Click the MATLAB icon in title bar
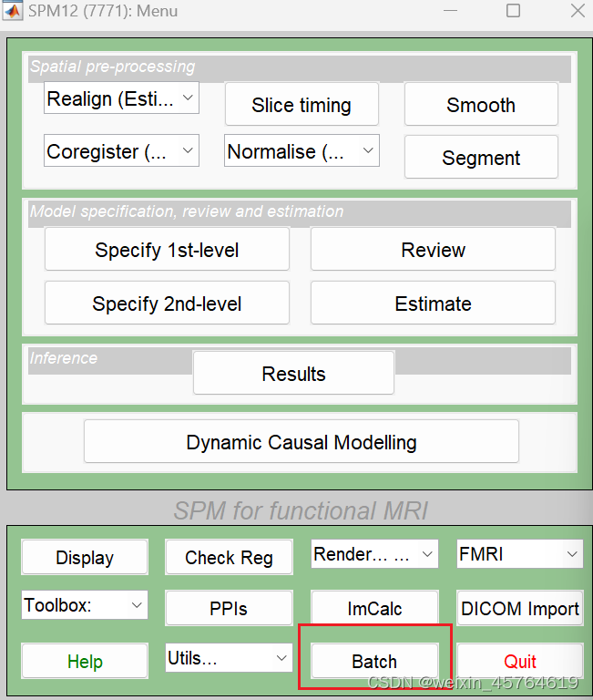This screenshot has height=700, width=593. pyautogui.click(x=12, y=11)
